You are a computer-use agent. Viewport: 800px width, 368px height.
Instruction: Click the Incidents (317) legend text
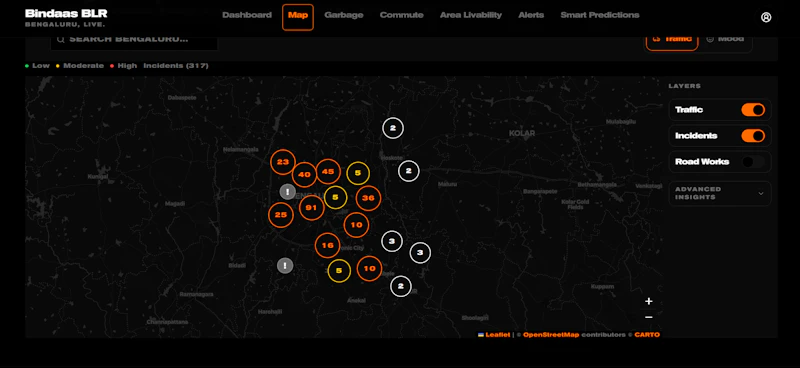(176, 66)
